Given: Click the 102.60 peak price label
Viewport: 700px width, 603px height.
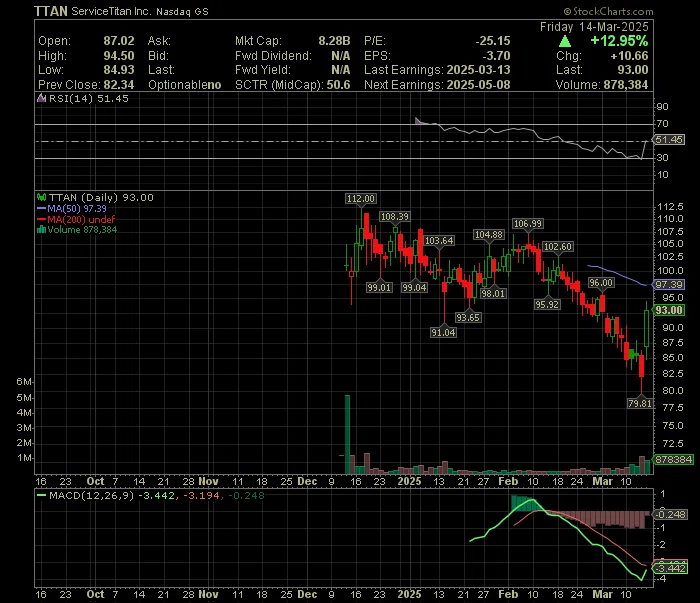Looking at the screenshot, I should (x=558, y=246).
